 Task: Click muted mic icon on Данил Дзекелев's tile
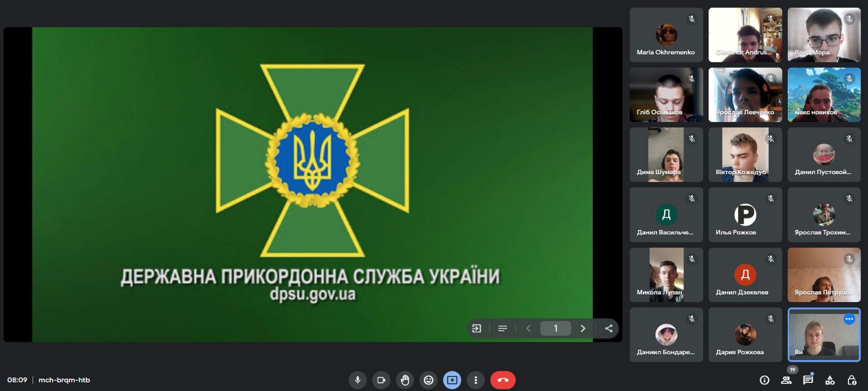(x=771, y=259)
